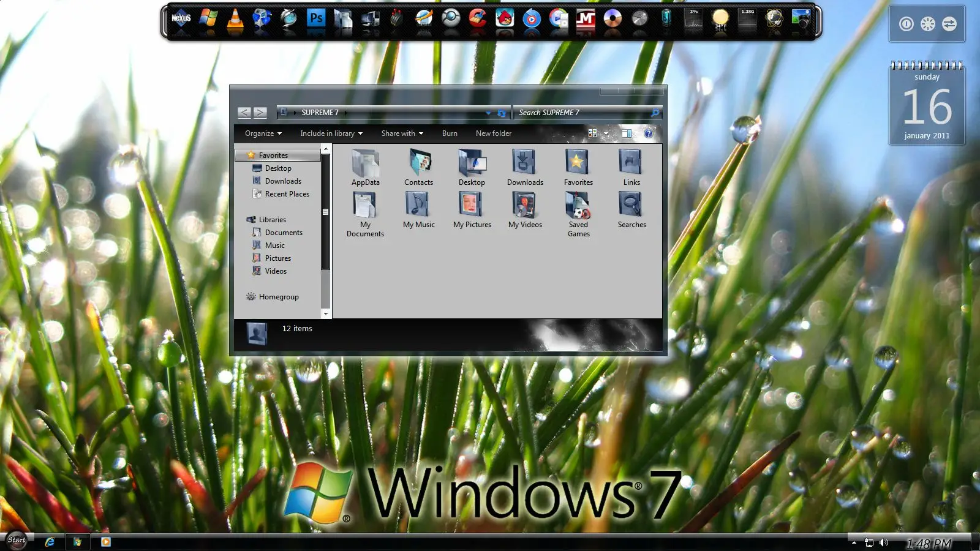The image size is (980, 551).
Task: Show hidden icons in system tray
Action: pyautogui.click(x=854, y=542)
